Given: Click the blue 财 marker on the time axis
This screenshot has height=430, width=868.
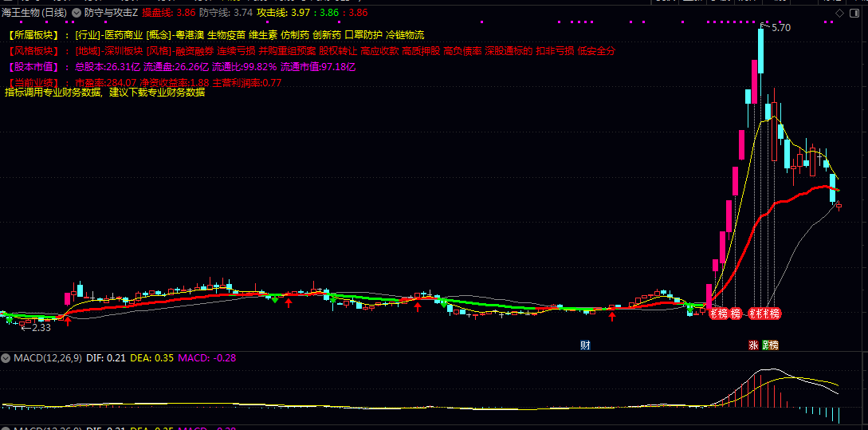Looking at the screenshot, I should tap(585, 345).
